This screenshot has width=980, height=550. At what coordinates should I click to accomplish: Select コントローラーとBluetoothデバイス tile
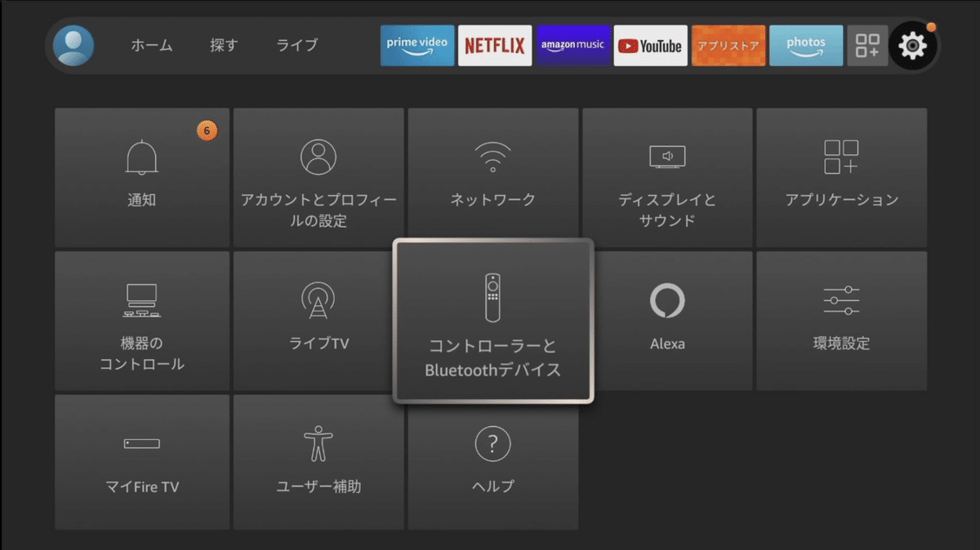pyautogui.click(x=493, y=321)
